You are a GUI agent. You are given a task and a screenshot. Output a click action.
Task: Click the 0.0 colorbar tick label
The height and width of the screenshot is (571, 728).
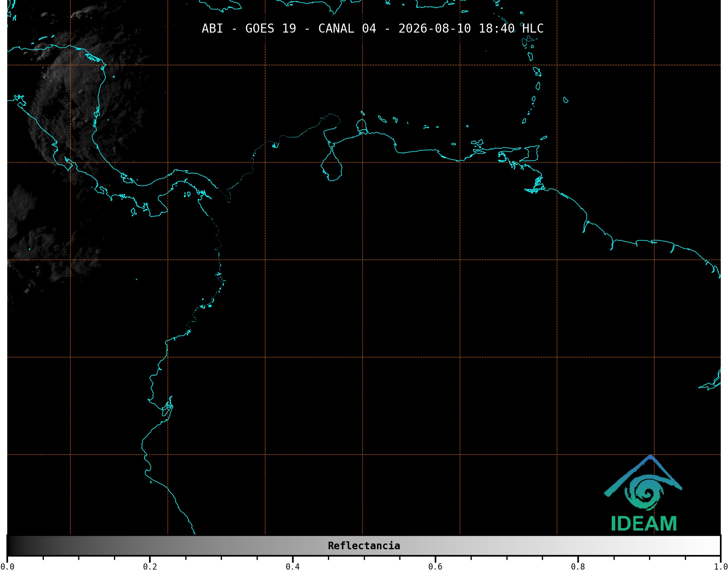(7, 567)
